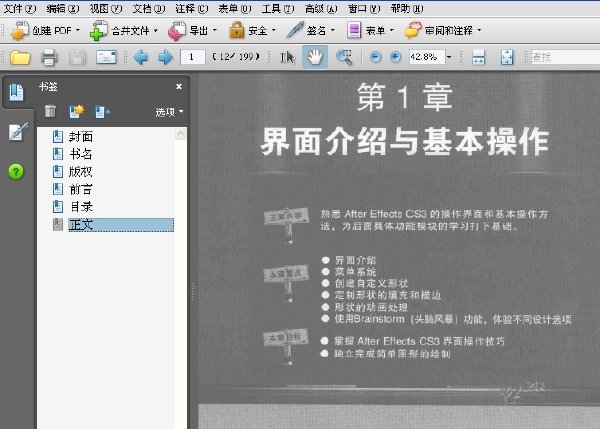Click the 表单 toolbar icon
The height and width of the screenshot is (429, 600).
click(x=354, y=30)
